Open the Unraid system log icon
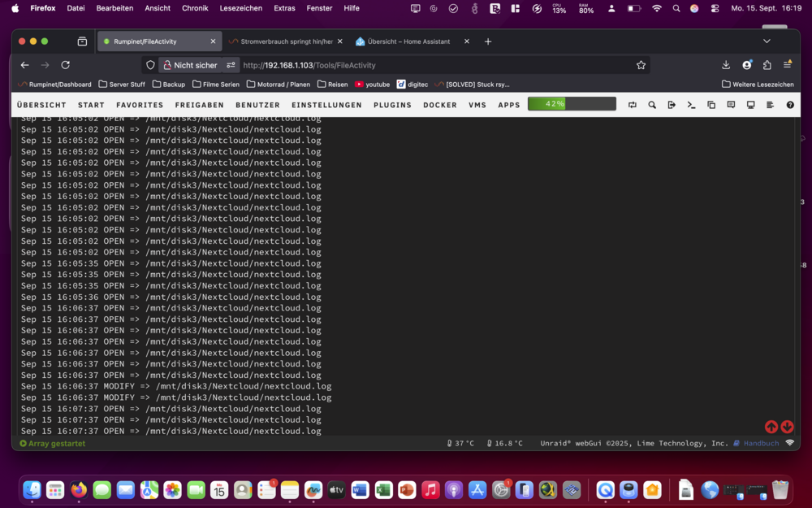812x508 pixels. tap(770, 105)
